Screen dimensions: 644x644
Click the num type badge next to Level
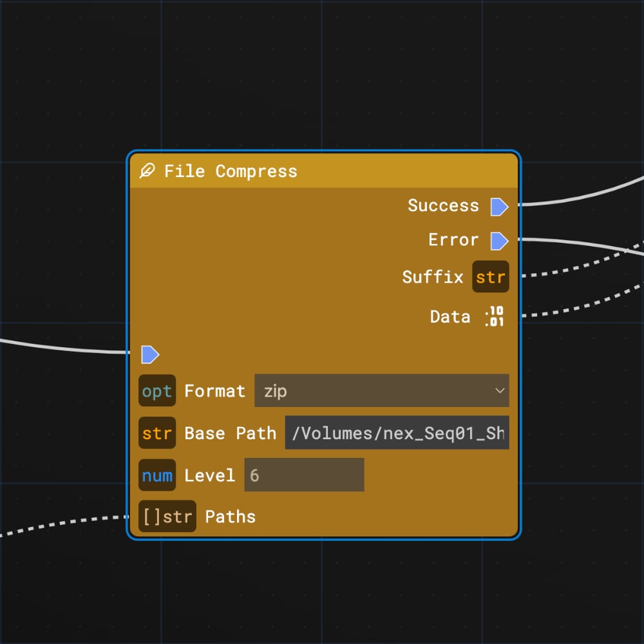click(x=156, y=475)
